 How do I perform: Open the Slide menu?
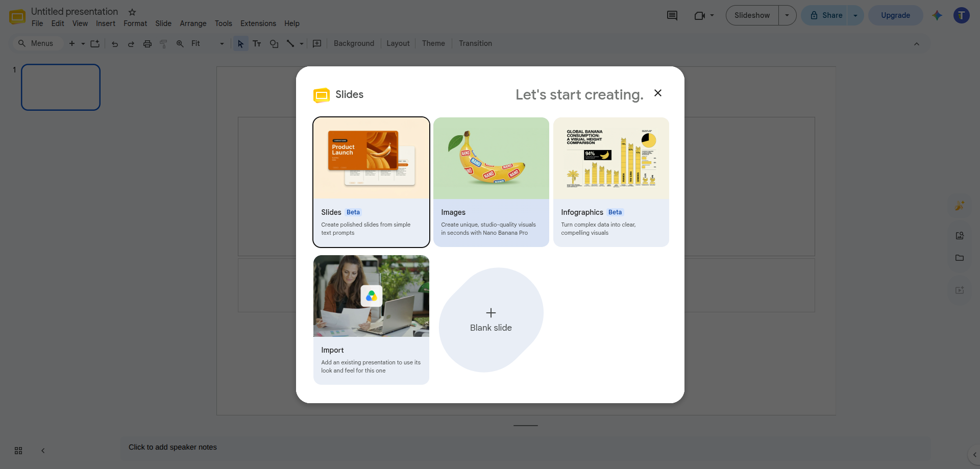point(163,23)
